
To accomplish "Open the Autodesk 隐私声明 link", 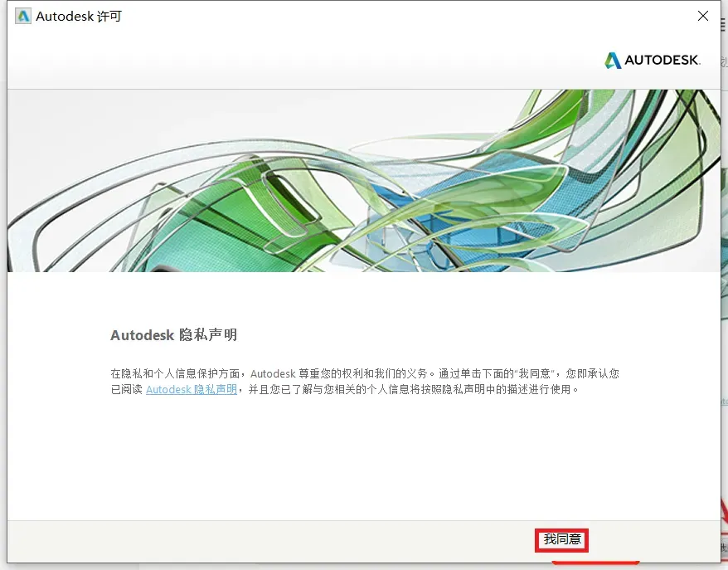I will (x=192, y=389).
